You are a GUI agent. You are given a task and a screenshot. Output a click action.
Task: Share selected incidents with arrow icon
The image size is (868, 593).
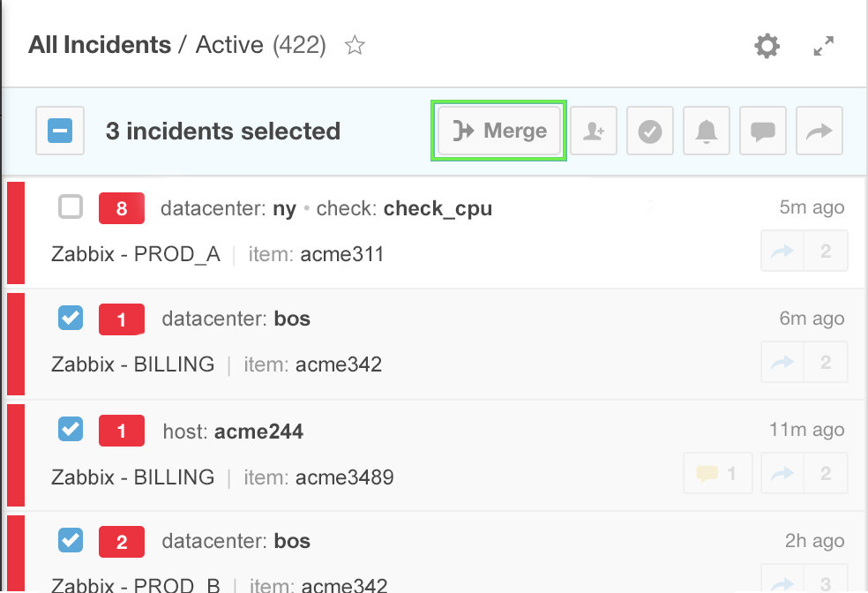click(x=819, y=131)
